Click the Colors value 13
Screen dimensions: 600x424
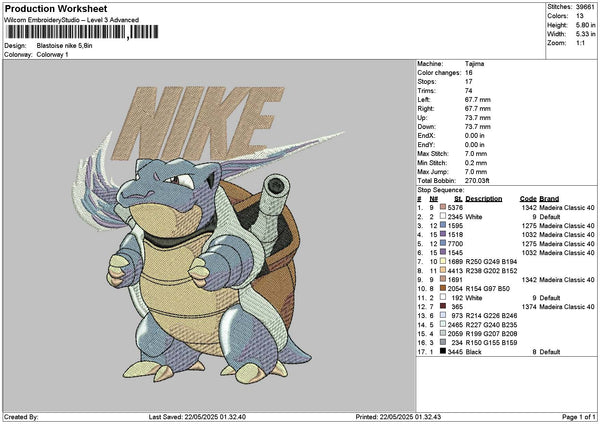pyautogui.click(x=580, y=16)
